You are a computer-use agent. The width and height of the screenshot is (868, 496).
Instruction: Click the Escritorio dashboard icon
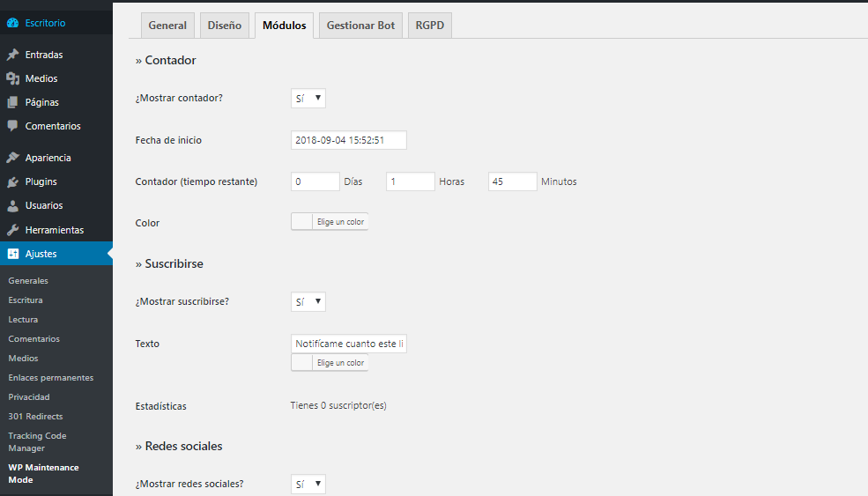click(12, 23)
